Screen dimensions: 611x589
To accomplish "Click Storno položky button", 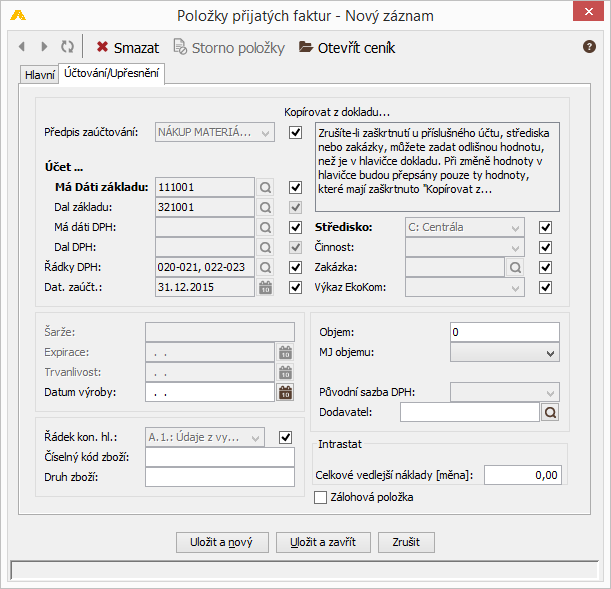I will [229, 48].
